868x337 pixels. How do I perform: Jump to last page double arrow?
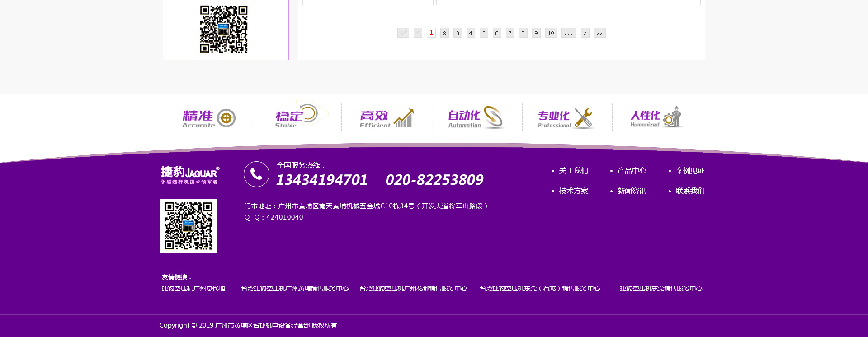click(599, 33)
